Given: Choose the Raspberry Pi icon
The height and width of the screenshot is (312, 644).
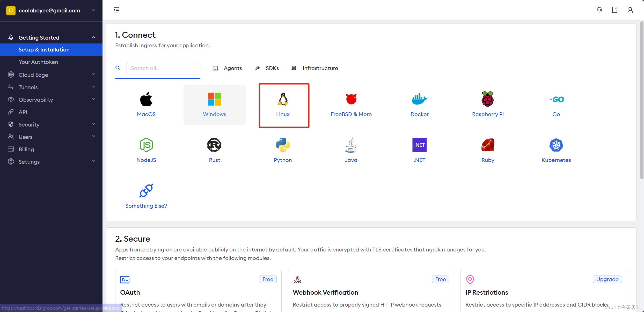Looking at the screenshot, I should click(x=488, y=99).
